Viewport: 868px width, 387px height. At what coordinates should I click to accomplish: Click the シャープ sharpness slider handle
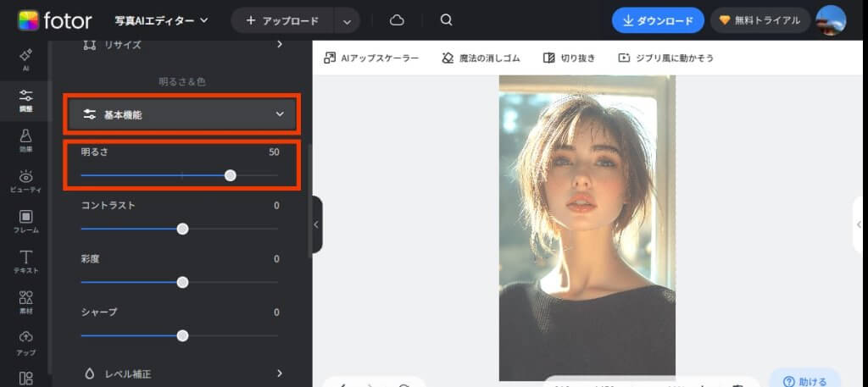[182, 335]
